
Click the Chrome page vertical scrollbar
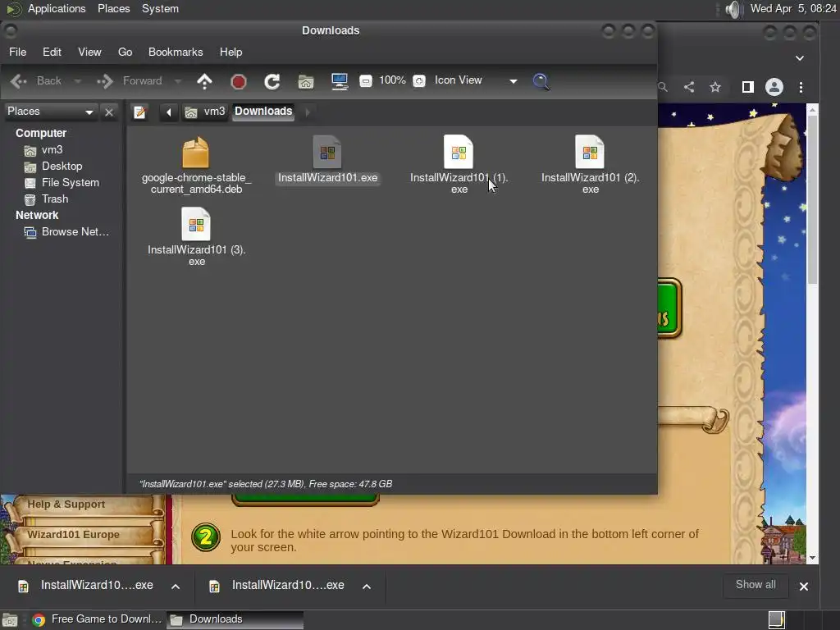812,199
